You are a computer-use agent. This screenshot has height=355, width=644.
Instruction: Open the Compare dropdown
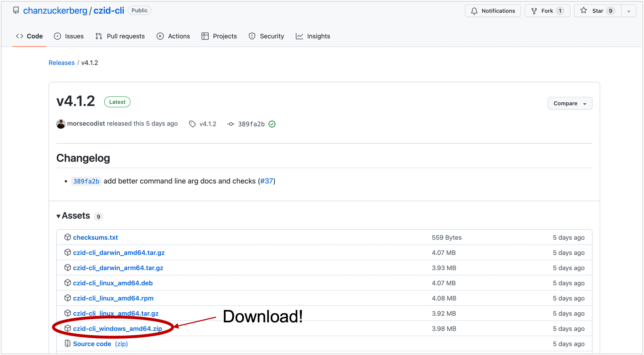[x=570, y=103]
